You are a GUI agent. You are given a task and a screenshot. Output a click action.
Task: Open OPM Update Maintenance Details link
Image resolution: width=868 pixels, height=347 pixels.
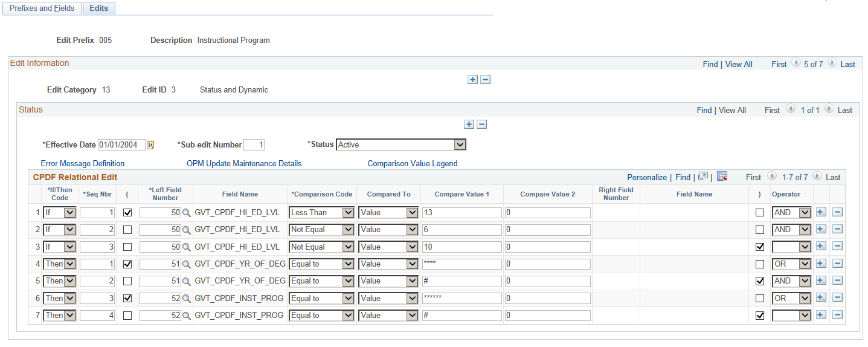tap(244, 164)
